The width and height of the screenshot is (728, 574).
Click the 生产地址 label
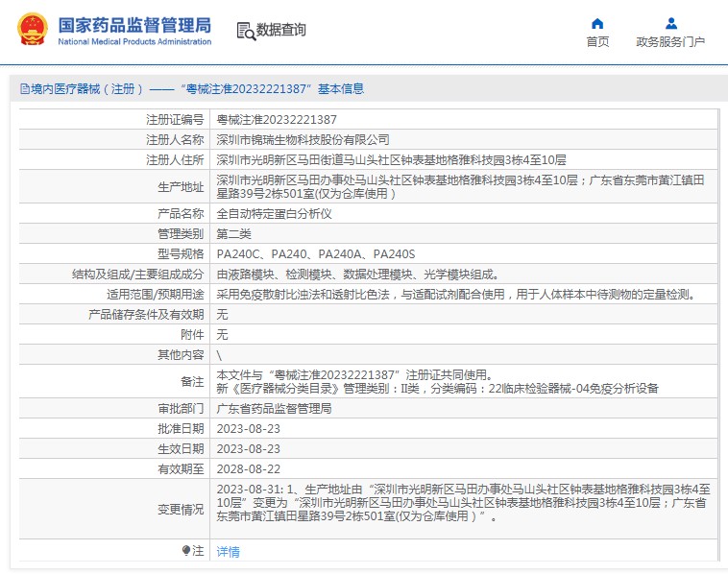tap(181, 187)
